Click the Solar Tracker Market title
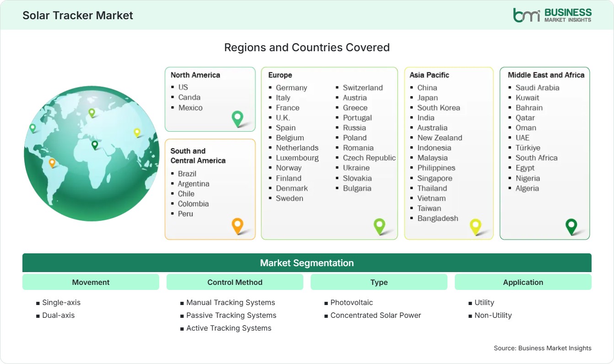Image resolution: width=614 pixels, height=364 pixels. click(x=78, y=15)
